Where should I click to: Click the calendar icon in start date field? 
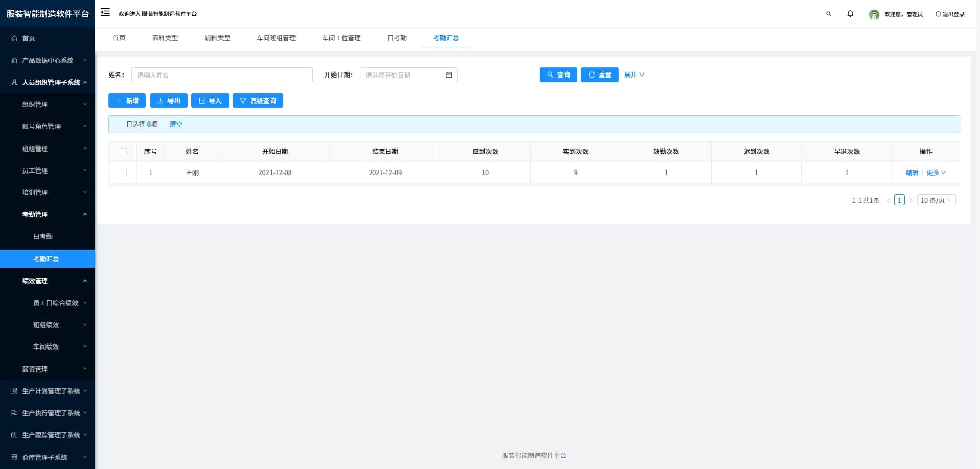pyautogui.click(x=449, y=75)
